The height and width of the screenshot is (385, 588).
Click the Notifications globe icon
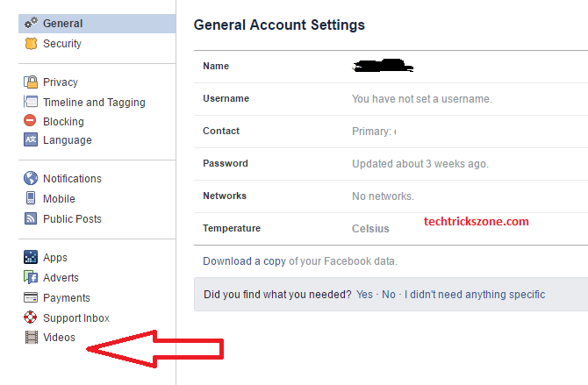[31, 179]
